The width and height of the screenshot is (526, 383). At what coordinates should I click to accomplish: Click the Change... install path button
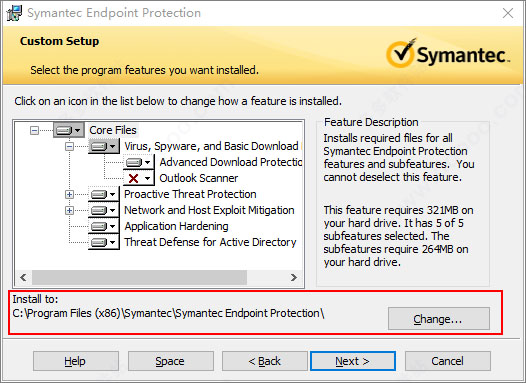439,319
